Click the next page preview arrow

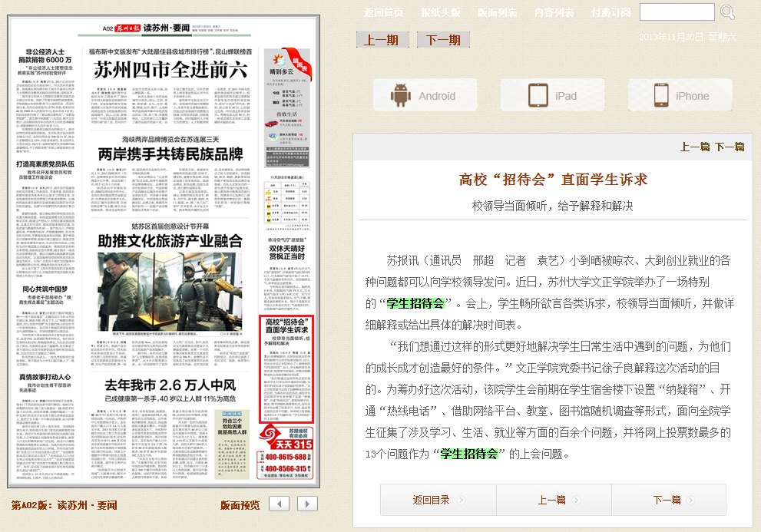(307, 504)
